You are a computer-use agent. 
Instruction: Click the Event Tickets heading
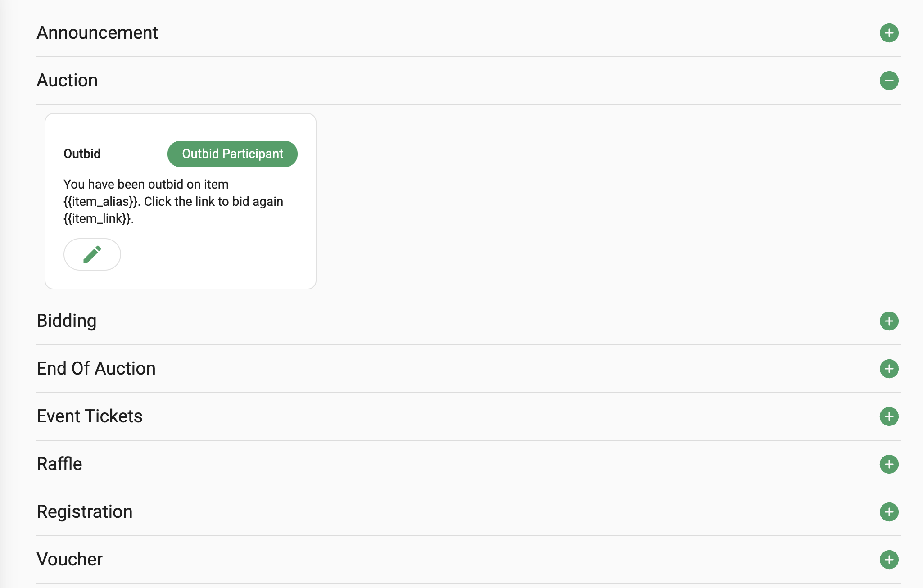[x=90, y=416]
